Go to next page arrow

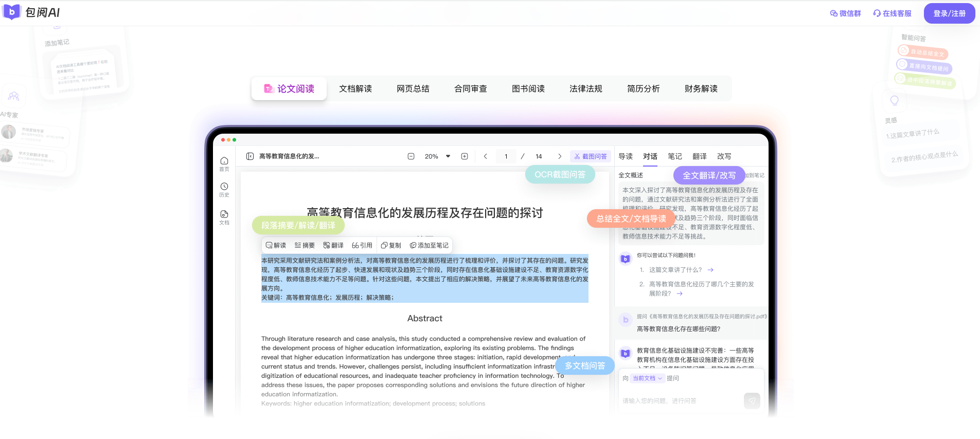[x=560, y=156]
